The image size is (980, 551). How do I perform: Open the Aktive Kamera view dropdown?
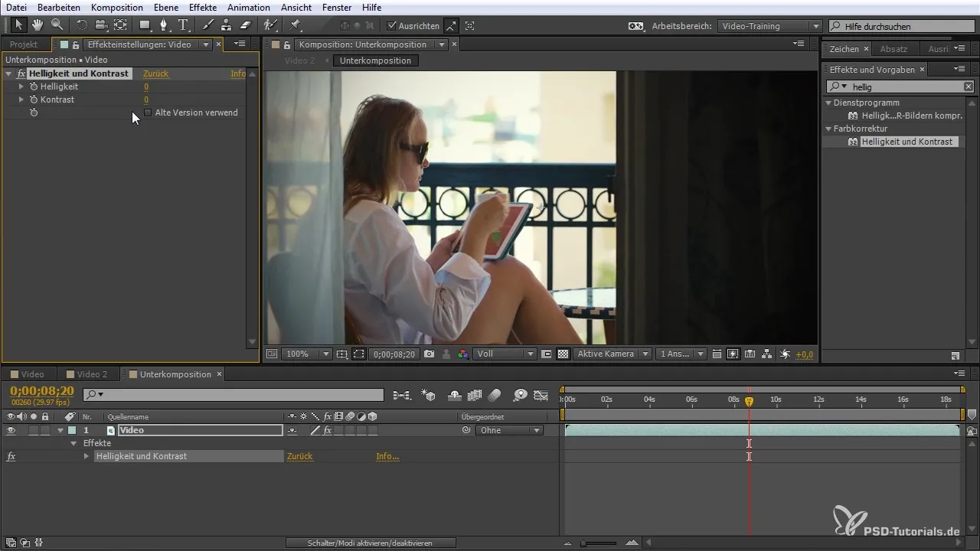(613, 354)
